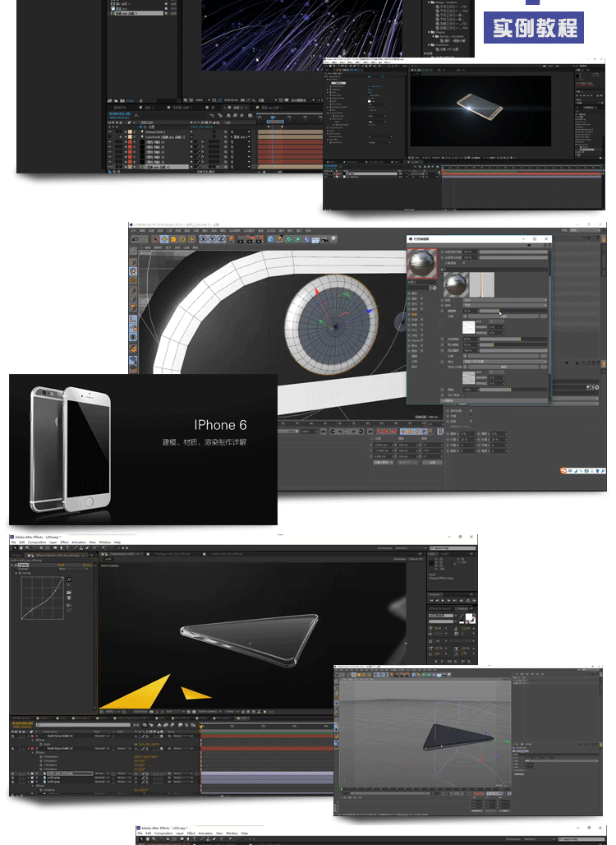Click the orange Sogou input method icon
This screenshot has height=845, width=616.
(x=563, y=470)
